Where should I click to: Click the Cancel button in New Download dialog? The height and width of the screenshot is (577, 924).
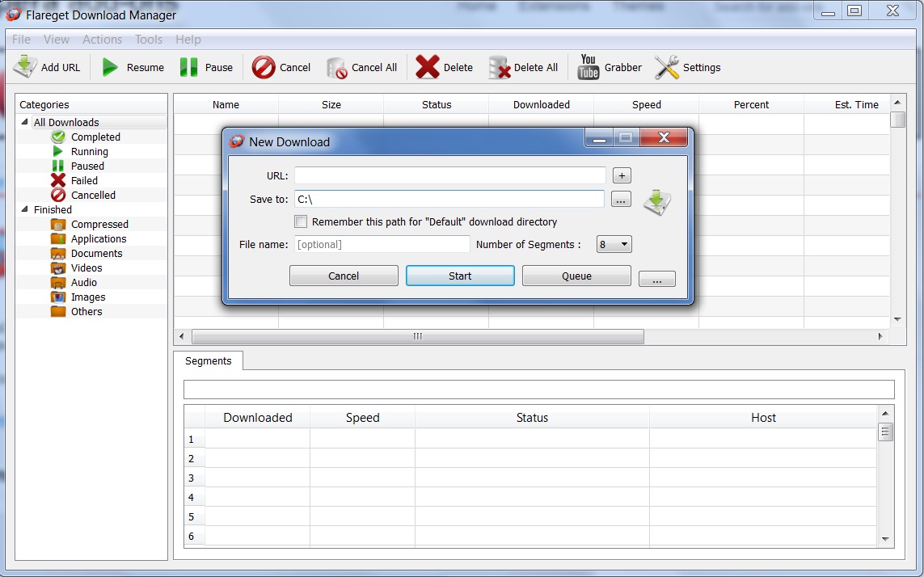tap(344, 276)
